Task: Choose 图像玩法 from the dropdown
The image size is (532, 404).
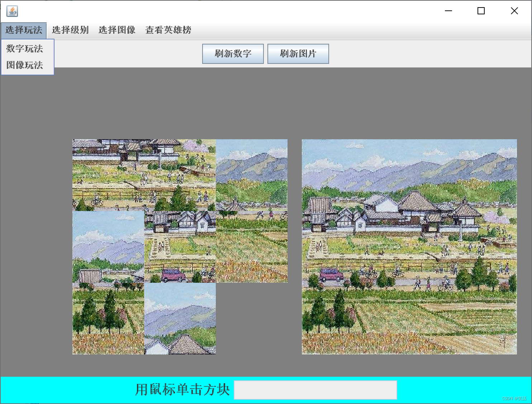Action: coord(28,65)
